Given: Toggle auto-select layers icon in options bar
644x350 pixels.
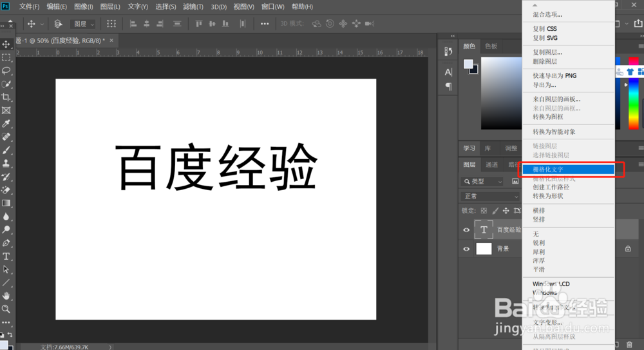Looking at the screenshot, I should (58, 24).
